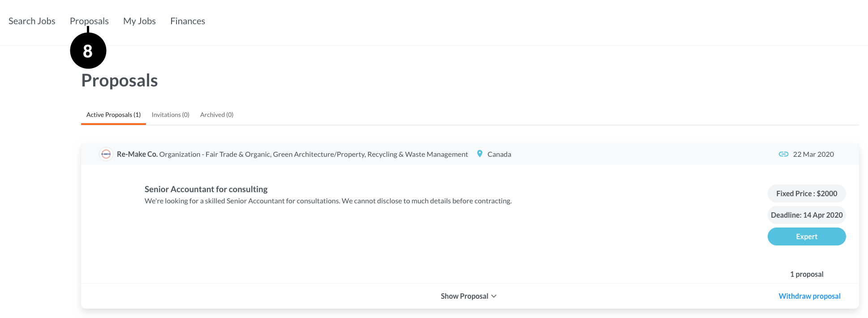This screenshot has height=318, width=868.
Task: Open the Show Proposal section
Action: [x=468, y=296]
